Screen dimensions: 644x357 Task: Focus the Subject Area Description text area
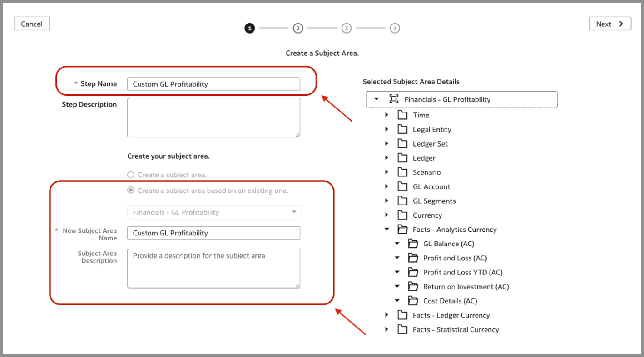click(x=213, y=268)
